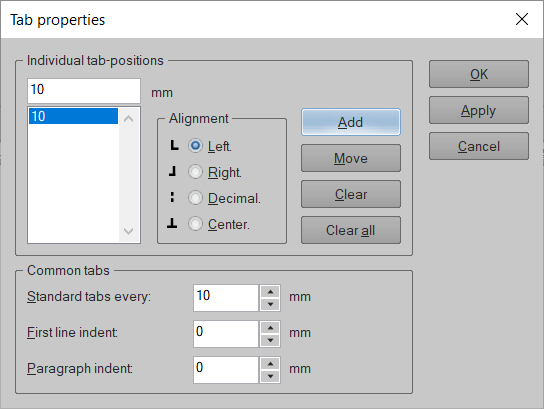The height and width of the screenshot is (409, 544).
Task: Increase Standard tabs every value
Action: [x=270, y=292]
